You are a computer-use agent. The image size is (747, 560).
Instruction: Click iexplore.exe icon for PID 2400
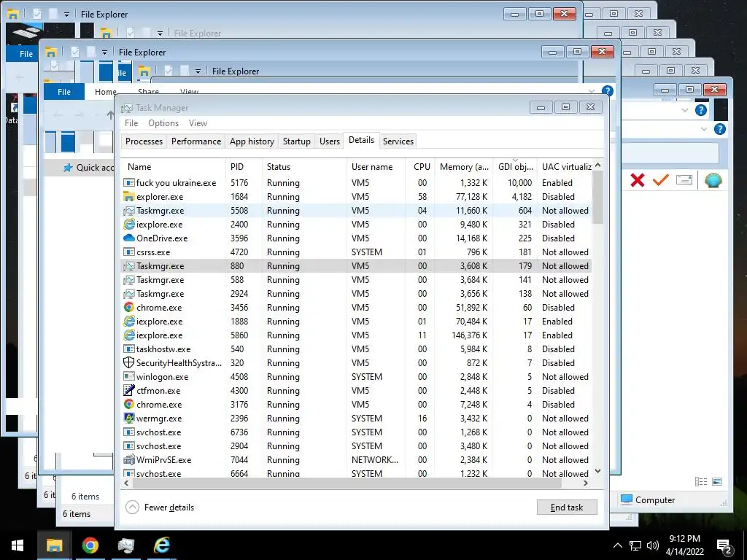[x=128, y=224]
